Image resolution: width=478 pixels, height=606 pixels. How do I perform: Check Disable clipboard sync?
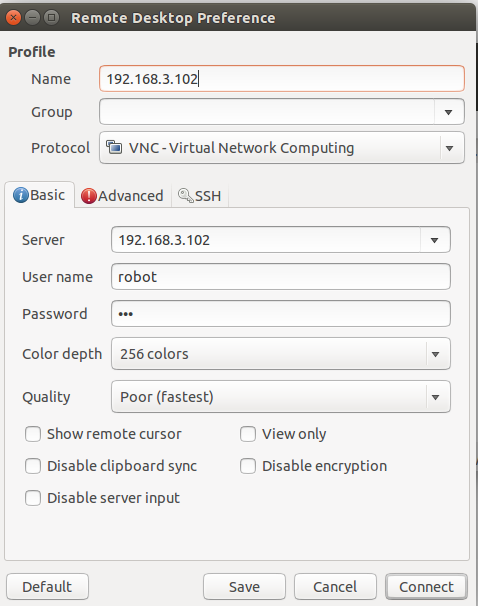pyautogui.click(x=33, y=466)
